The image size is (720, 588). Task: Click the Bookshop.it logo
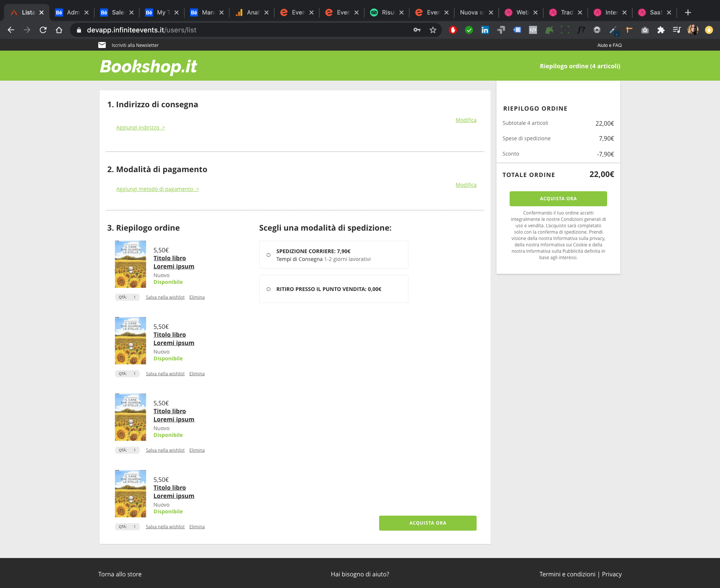click(x=148, y=66)
